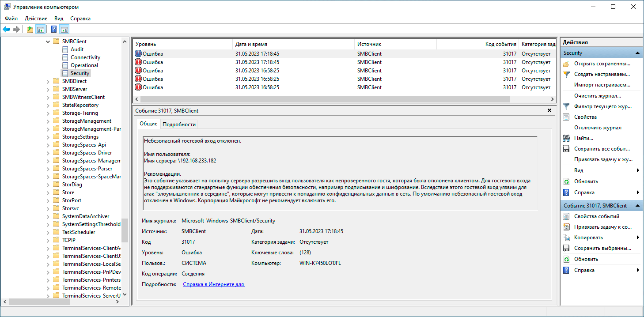This screenshot has width=644, height=317.
Task: Click the up-one-level folder toolbar icon
Action: (30, 30)
